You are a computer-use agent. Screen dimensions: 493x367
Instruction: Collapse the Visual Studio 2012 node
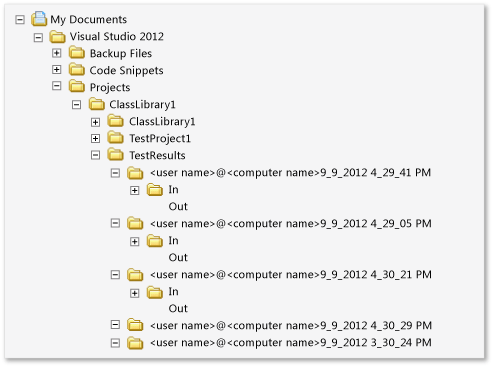pyautogui.click(x=38, y=37)
